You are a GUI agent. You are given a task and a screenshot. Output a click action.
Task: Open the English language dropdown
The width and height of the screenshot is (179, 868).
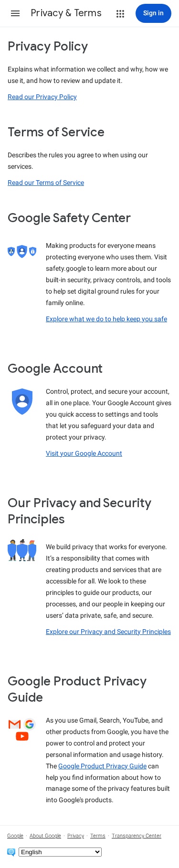[60, 852]
